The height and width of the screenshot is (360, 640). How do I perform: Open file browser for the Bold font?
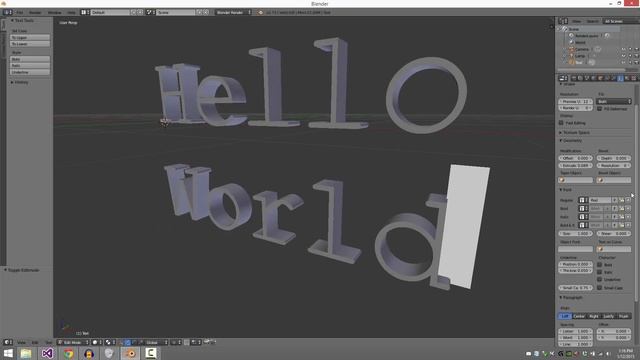(x=621, y=209)
